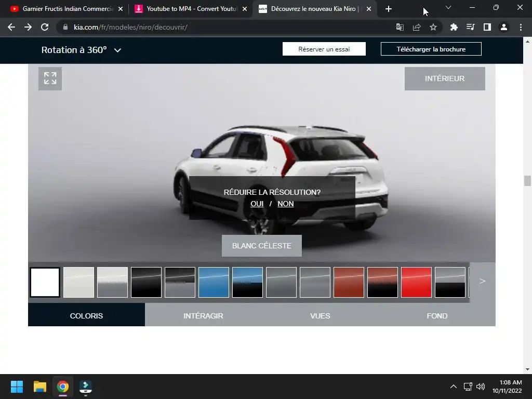Click the page vertical scrollbar thumb

click(x=527, y=180)
